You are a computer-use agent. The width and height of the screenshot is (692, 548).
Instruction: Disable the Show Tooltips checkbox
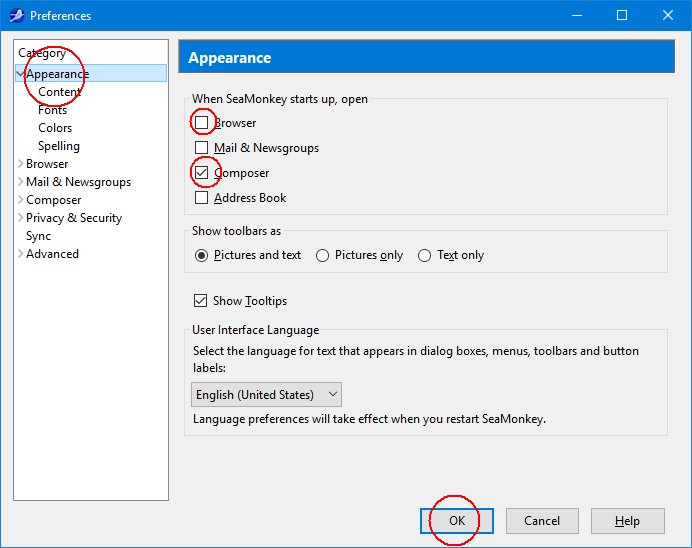pyautogui.click(x=200, y=300)
